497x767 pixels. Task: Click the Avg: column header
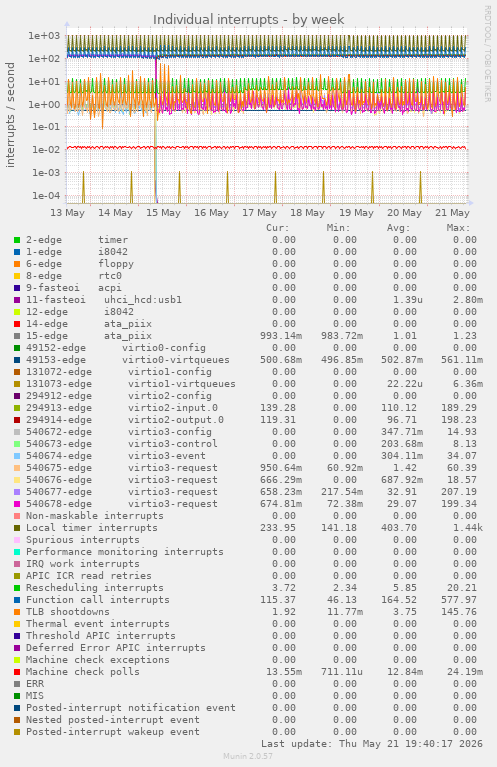pyautogui.click(x=398, y=228)
